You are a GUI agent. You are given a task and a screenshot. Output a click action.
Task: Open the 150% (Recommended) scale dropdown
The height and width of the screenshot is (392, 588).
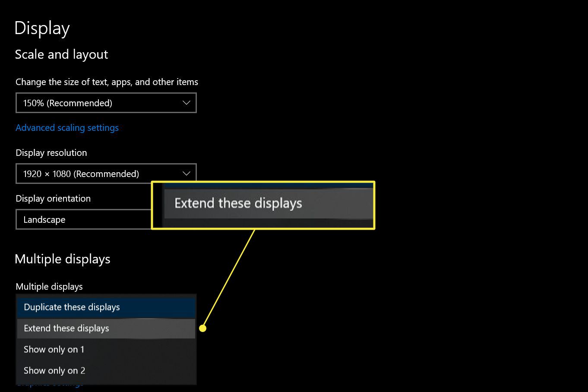click(x=106, y=103)
